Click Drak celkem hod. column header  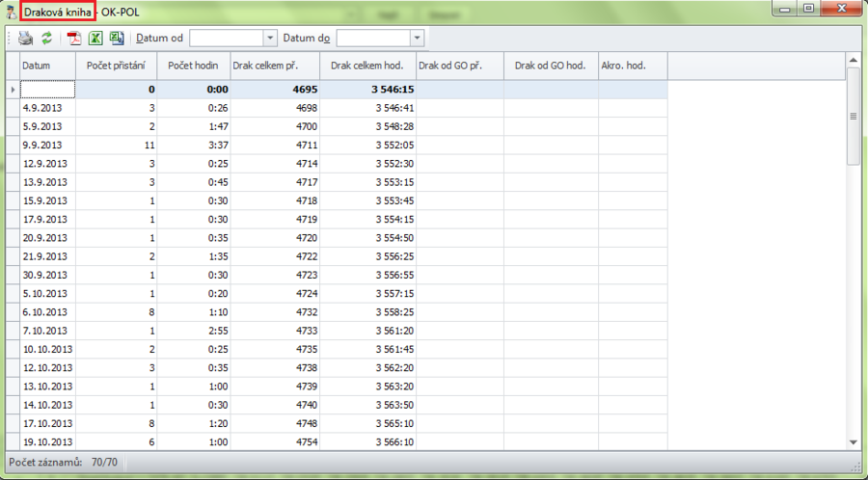[367, 66]
